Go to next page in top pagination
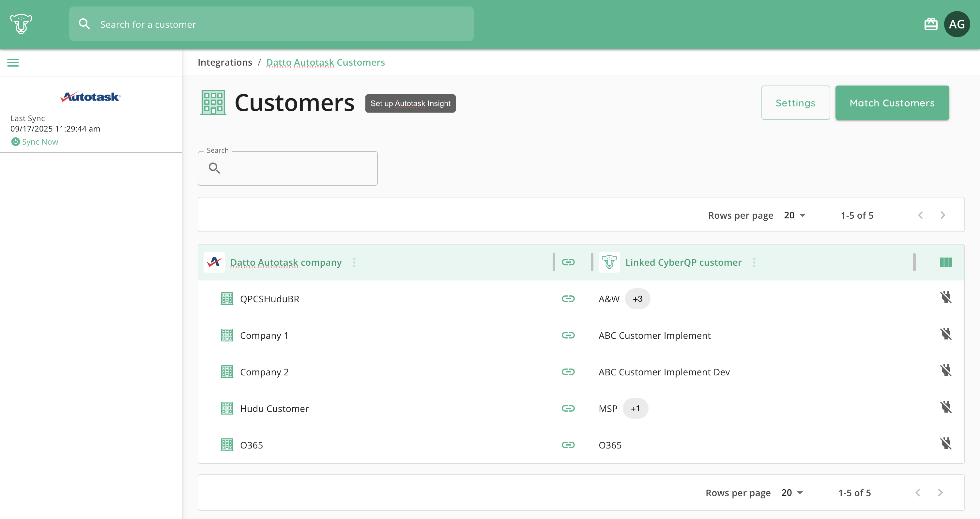 (x=943, y=215)
